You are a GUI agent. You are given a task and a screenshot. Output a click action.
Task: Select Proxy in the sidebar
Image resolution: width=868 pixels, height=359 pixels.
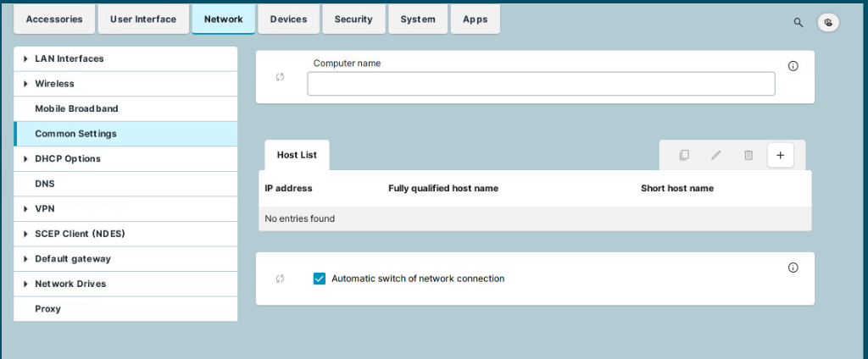point(47,309)
